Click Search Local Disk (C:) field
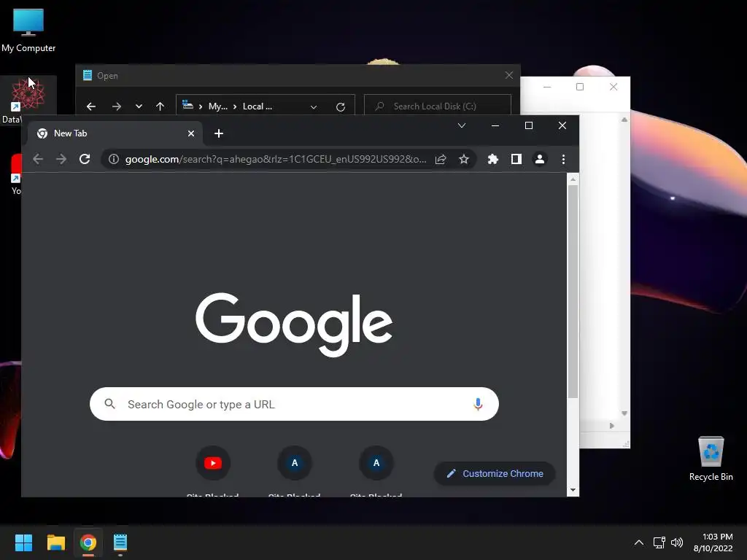747x560 pixels. tap(438, 106)
